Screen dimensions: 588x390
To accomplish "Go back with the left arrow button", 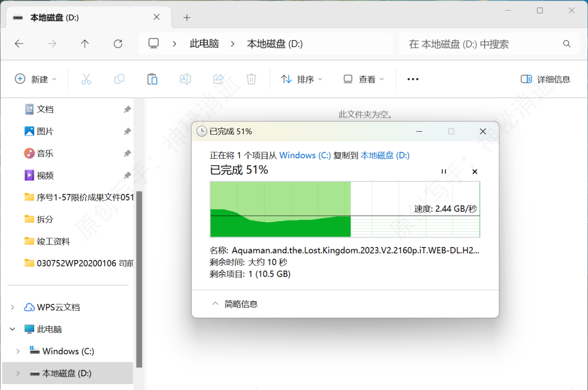I will pos(19,44).
